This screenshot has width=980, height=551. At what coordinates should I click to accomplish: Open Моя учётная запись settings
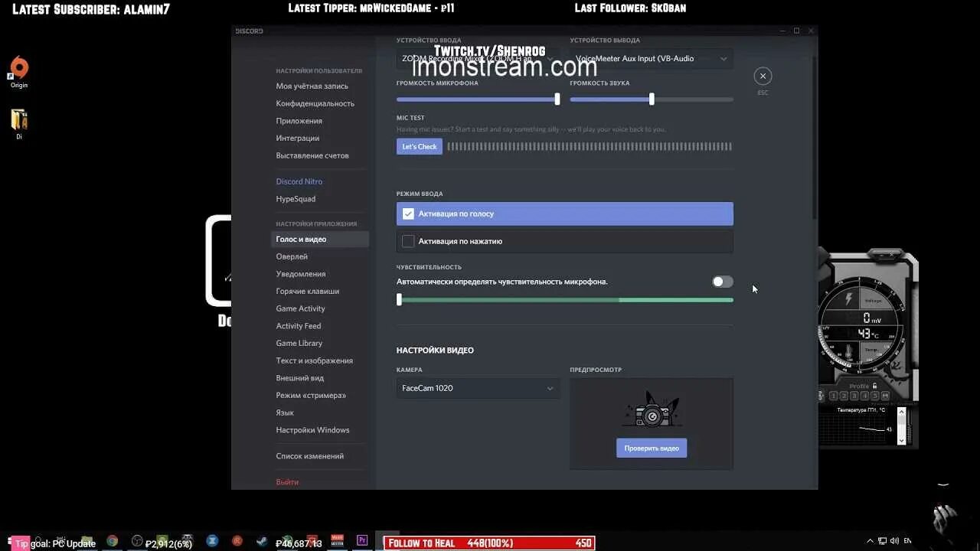pyautogui.click(x=312, y=86)
